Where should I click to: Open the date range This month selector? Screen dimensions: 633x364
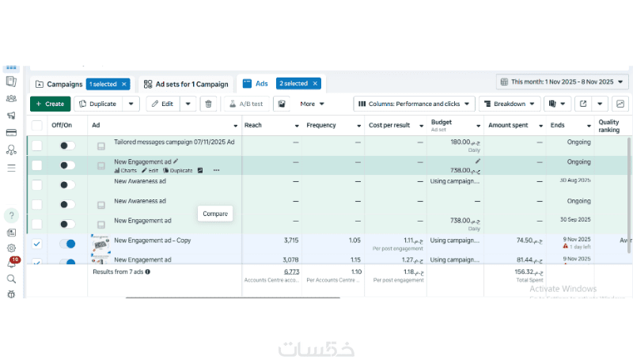[x=562, y=82]
